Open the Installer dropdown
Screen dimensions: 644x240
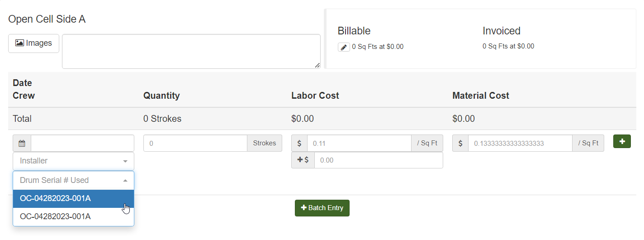pyautogui.click(x=73, y=161)
